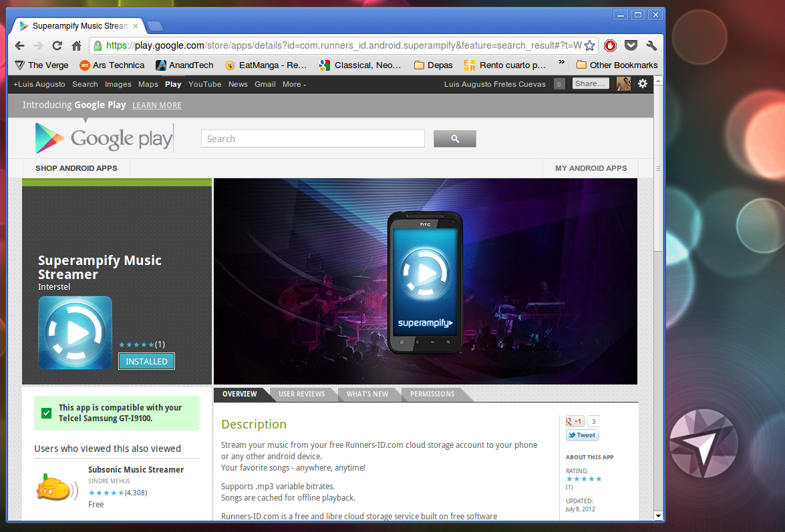Click the INSTALLED button
The image size is (785, 532).
point(147,361)
